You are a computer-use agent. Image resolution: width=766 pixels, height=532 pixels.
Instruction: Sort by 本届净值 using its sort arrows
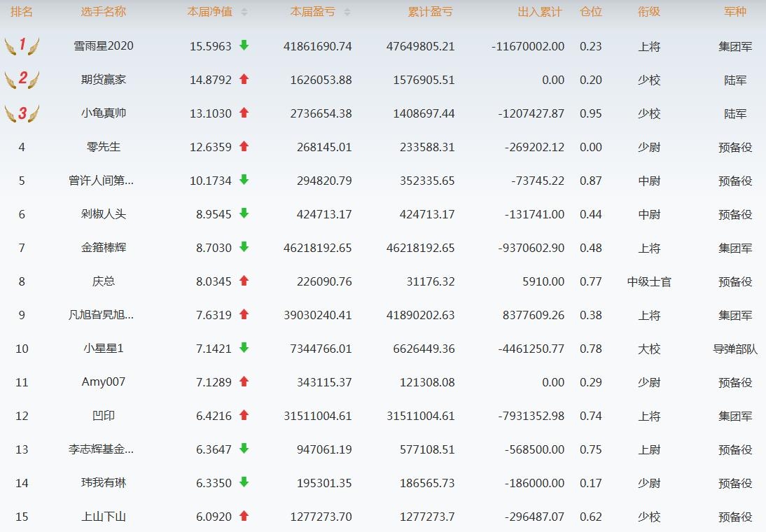tap(244, 12)
